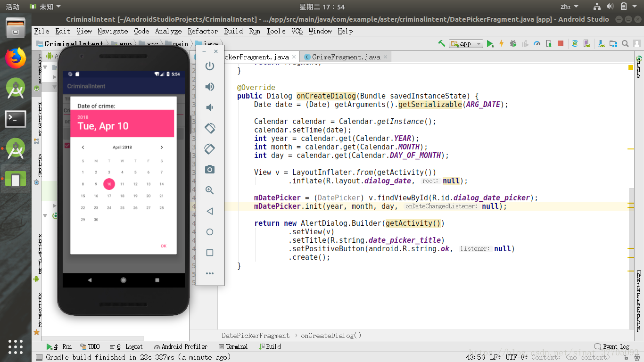Open the Android Profiler tool window
The width and height of the screenshot is (644, 362).
click(181, 346)
